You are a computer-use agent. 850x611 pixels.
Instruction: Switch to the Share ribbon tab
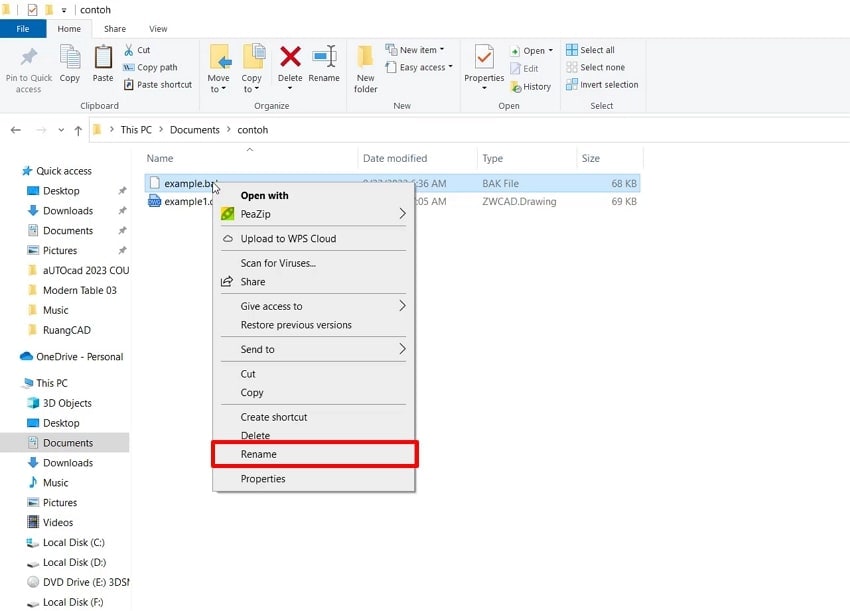click(x=114, y=29)
